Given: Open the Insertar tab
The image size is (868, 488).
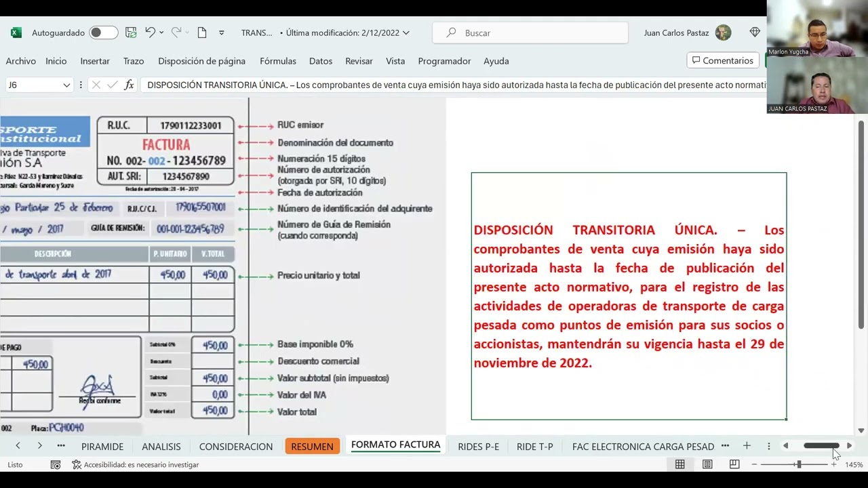Looking at the screenshot, I should click(x=95, y=61).
